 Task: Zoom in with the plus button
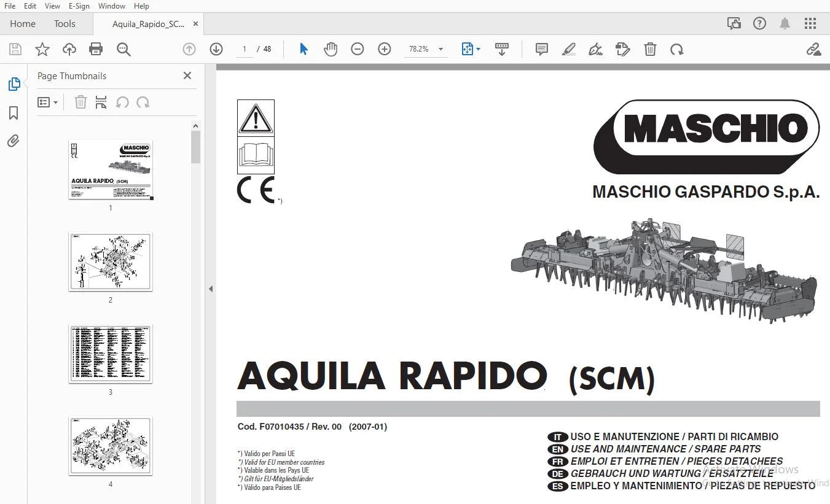(x=385, y=49)
